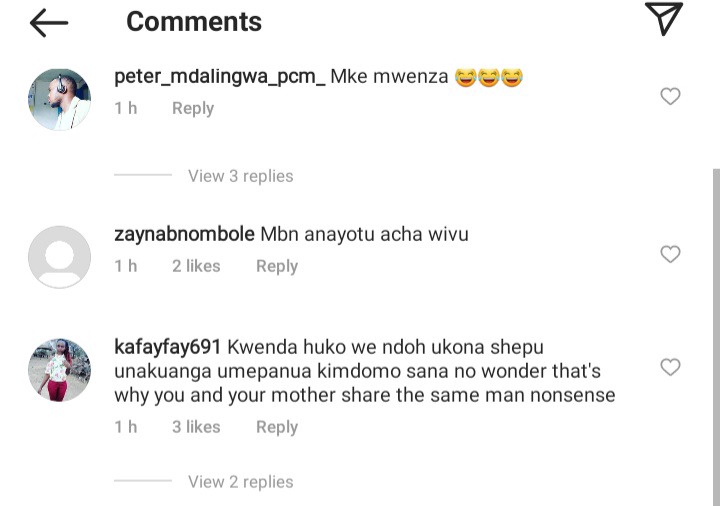Go back using the arrow icon

(x=49, y=22)
